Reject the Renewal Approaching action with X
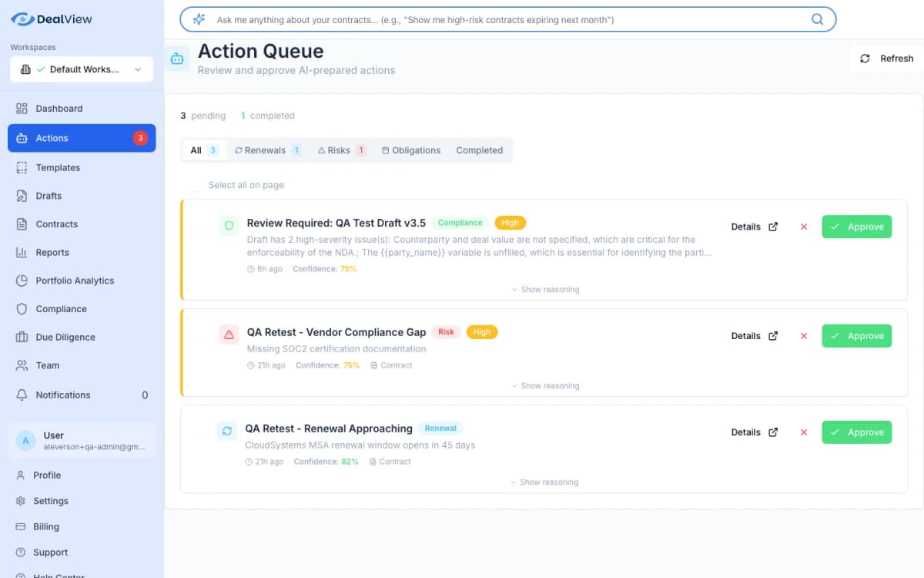The image size is (924, 578). point(804,432)
